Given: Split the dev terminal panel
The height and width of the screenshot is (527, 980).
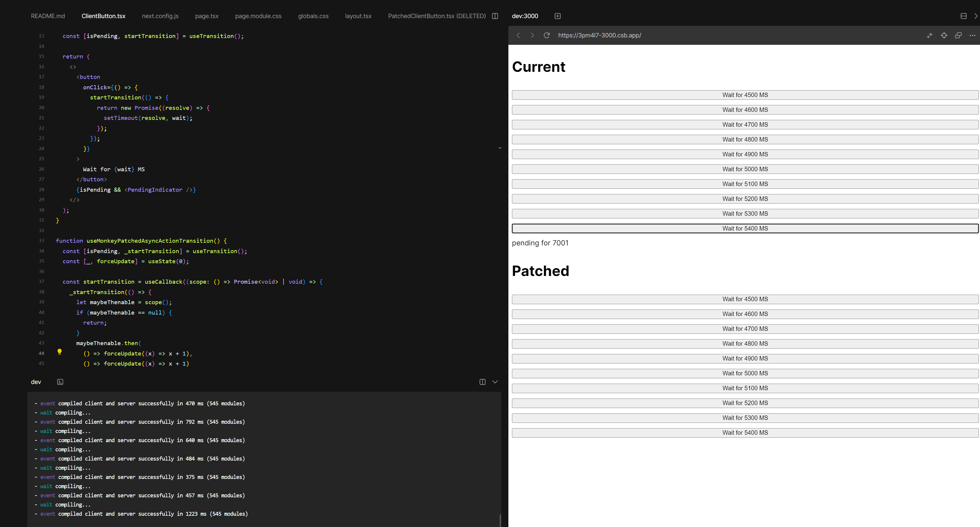Looking at the screenshot, I should [x=482, y=382].
